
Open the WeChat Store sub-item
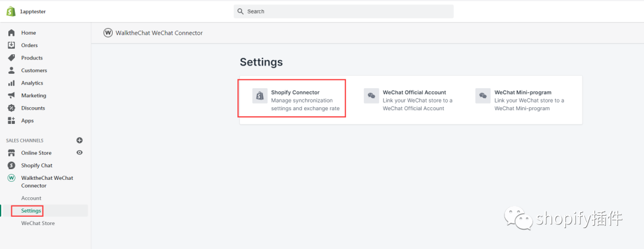[x=38, y=223]
